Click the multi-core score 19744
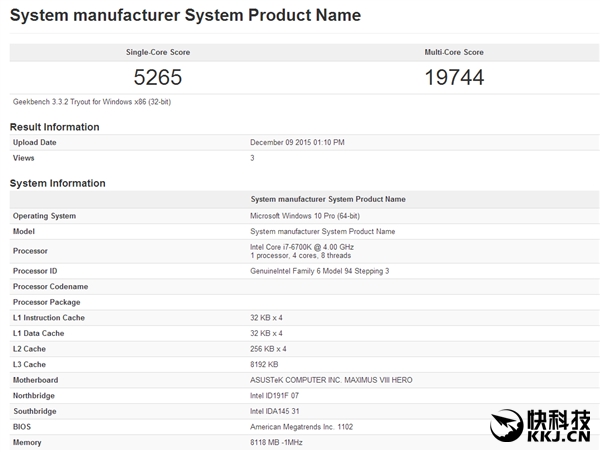 454,77
